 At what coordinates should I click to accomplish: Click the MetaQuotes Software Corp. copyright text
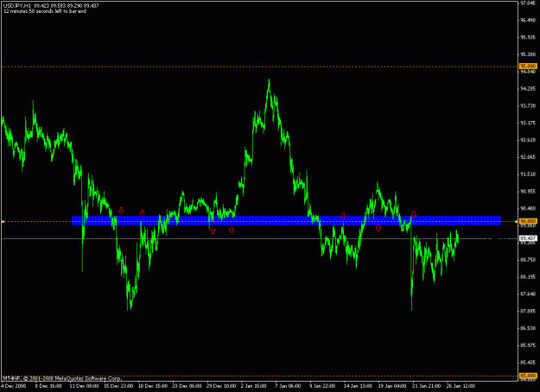click(62, 378)
